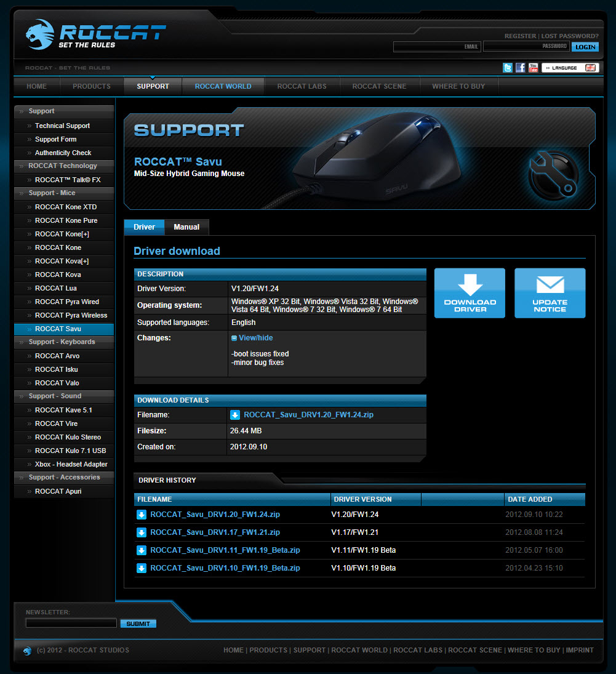Focus the Password input field
This screenshot has width=616, height=674.
click(x=526, y=46)
